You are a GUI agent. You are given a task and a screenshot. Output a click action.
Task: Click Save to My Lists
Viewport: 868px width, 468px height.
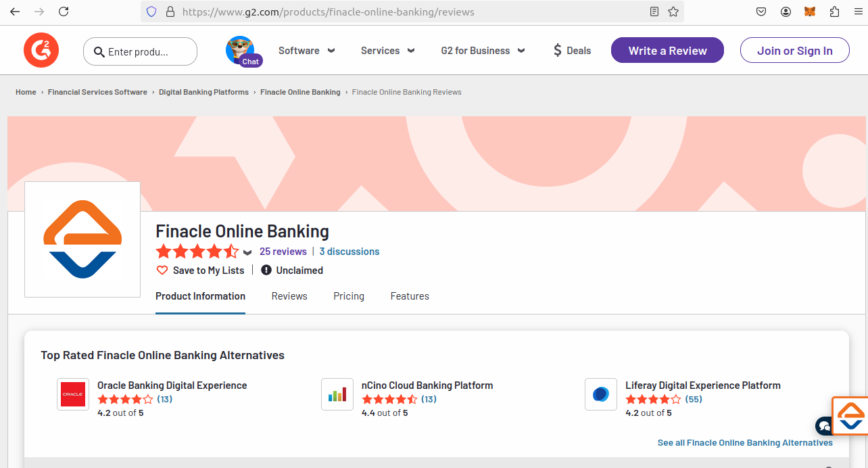tap(208, 271)
